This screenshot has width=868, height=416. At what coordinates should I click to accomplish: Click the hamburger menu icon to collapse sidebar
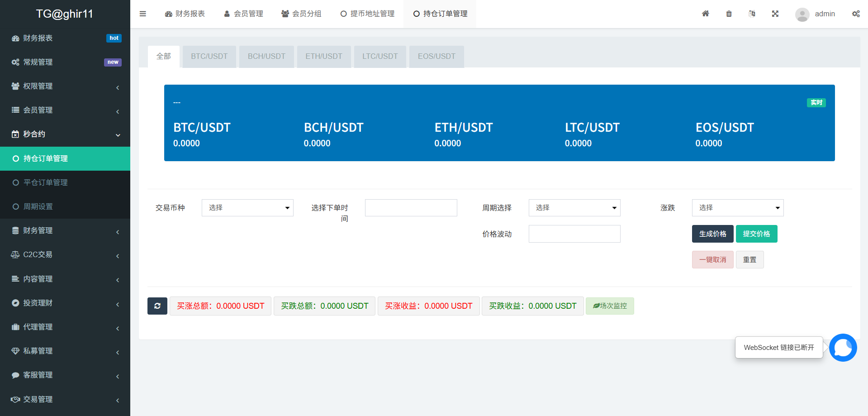tap(143, 14)
